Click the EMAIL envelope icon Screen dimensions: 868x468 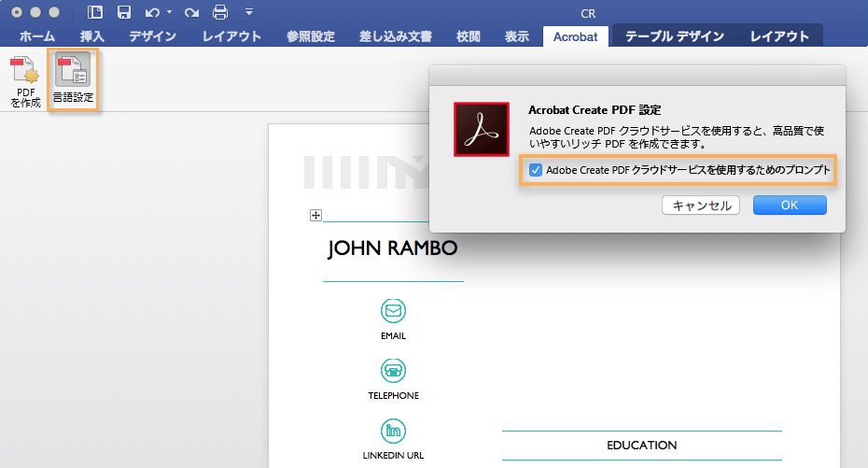(x=393, y=311)
